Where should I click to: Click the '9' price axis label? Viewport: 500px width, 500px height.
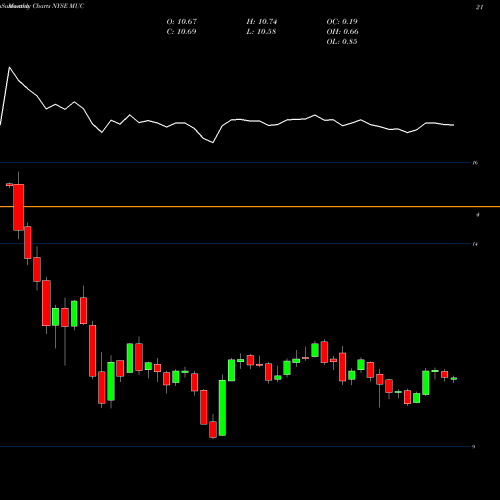point(474,447)
